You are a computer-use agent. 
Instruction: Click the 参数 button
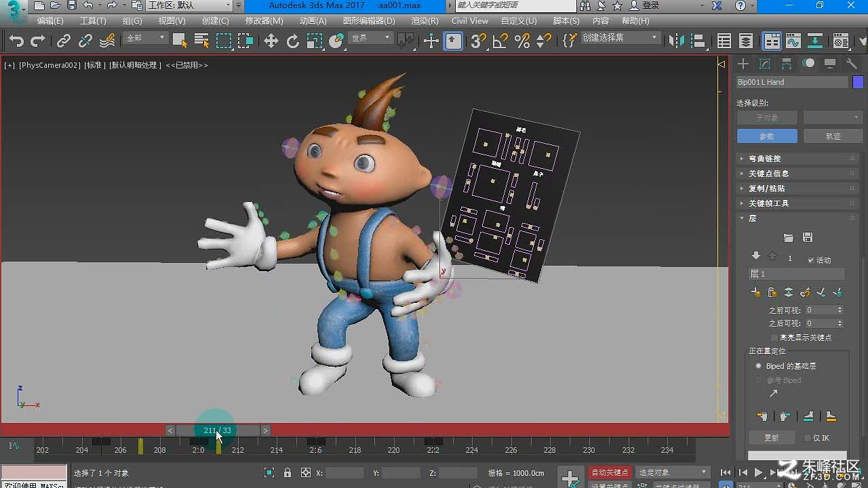[x=767, y=136]
